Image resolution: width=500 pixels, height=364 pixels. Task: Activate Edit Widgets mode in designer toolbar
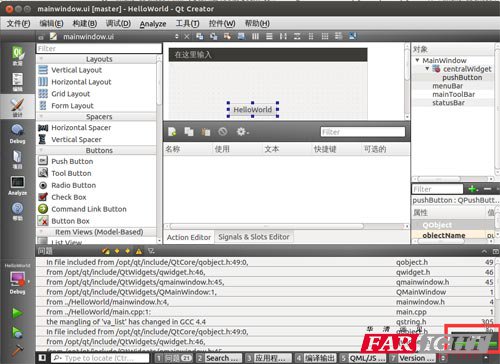pyautogui.click(x=200, y=36)
